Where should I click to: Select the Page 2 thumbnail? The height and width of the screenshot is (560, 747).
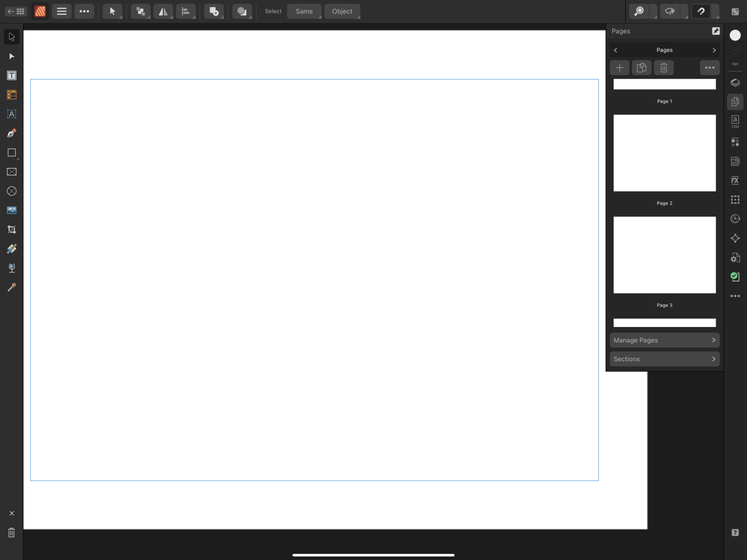(664, 153)
